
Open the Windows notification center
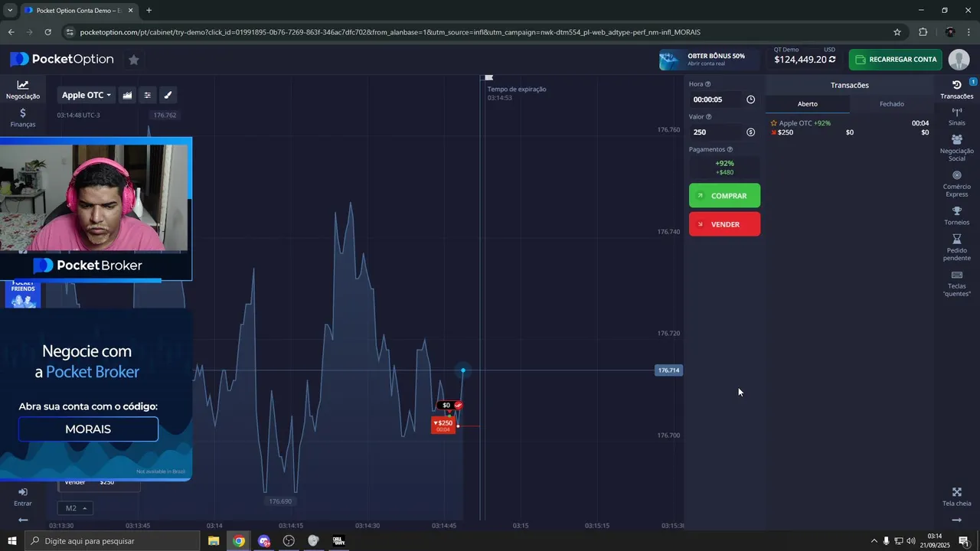click(x=964, y=541)
